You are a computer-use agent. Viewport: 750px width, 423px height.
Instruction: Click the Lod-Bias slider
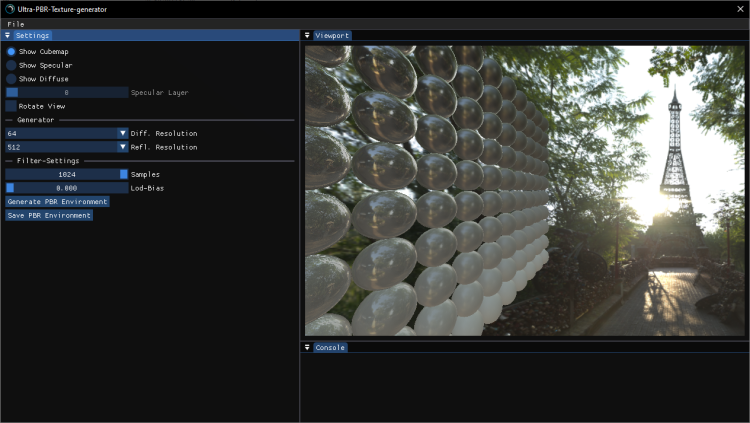[66, 187]
